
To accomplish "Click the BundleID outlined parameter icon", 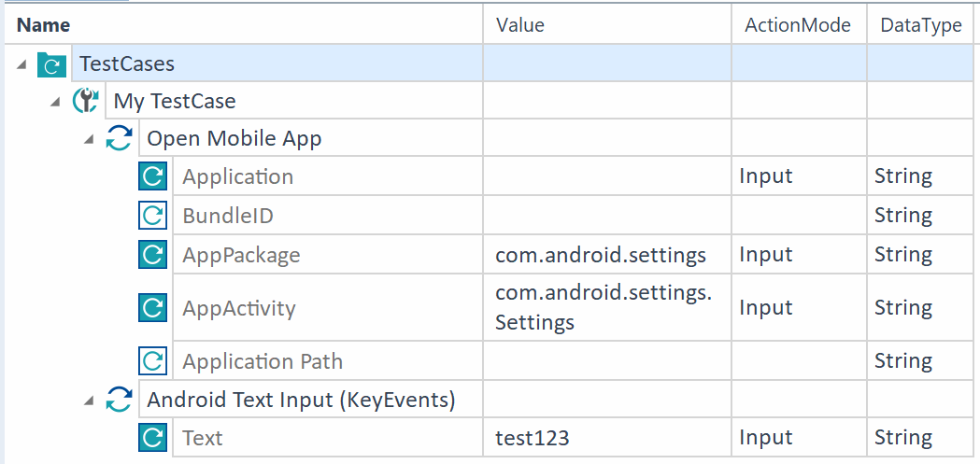I will point(152,216).
